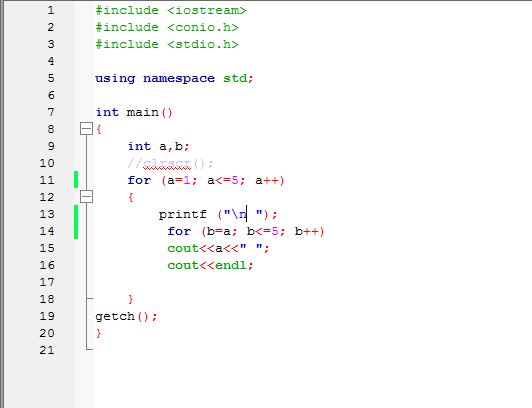Click the closing brace on line 20

click(99, 333)
